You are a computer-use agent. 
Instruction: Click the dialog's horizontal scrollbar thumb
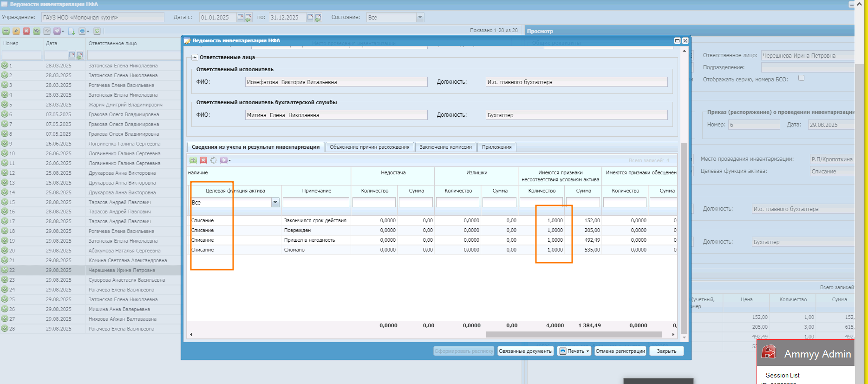(574, 334)
